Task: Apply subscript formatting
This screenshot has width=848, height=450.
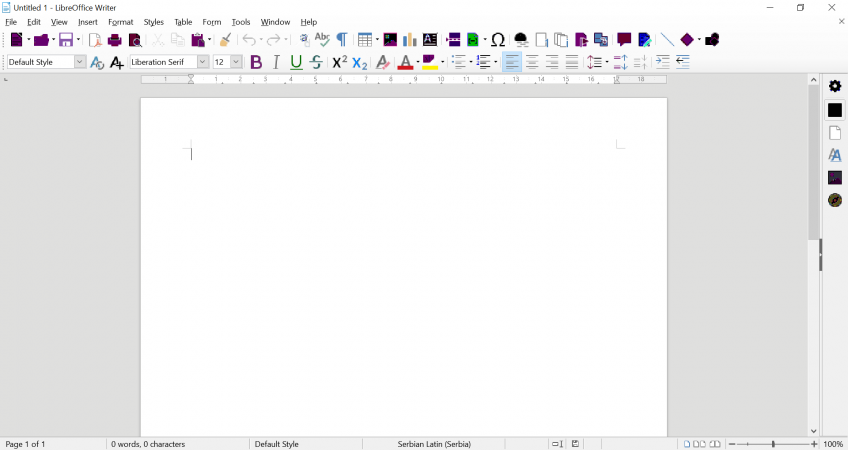Action: 360,63
